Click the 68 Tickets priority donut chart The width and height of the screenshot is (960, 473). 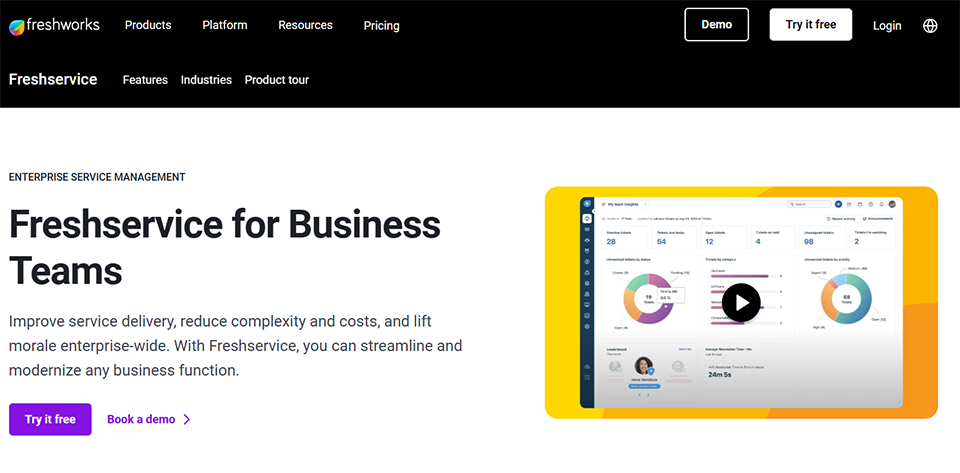[x=847, y=298]
